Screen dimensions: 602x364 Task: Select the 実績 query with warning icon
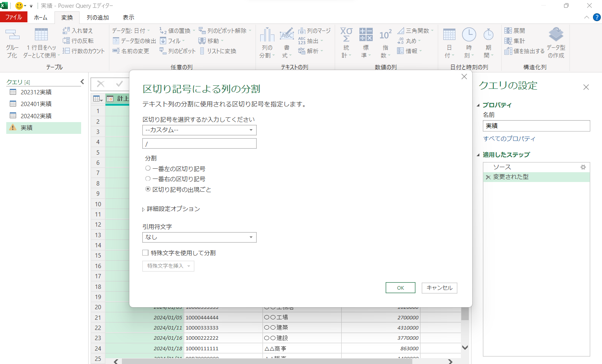(44, 128)
